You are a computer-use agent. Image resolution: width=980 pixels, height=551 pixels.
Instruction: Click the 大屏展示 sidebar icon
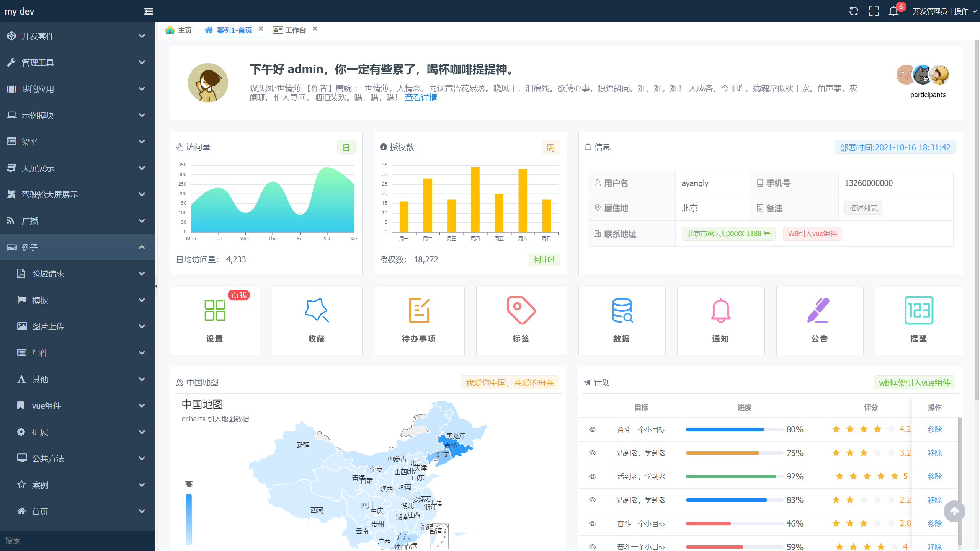[x=11, y=168]
